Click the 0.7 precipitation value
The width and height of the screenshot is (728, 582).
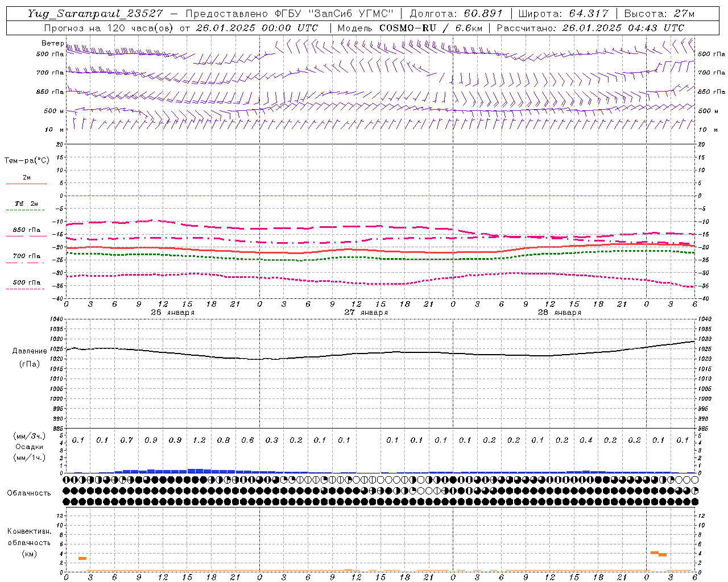click(x=126, y=440)
